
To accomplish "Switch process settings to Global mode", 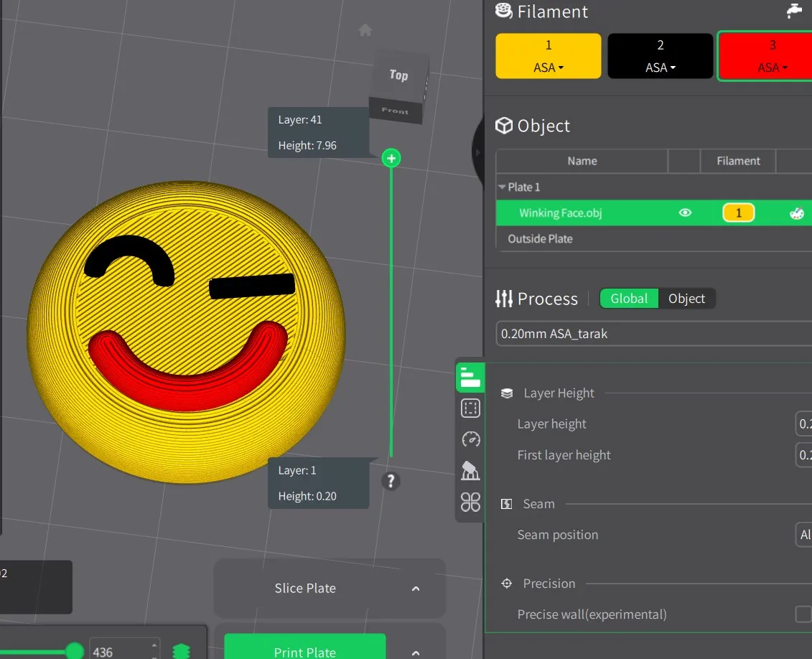I will pyautogui.click(x=629, y=299).
